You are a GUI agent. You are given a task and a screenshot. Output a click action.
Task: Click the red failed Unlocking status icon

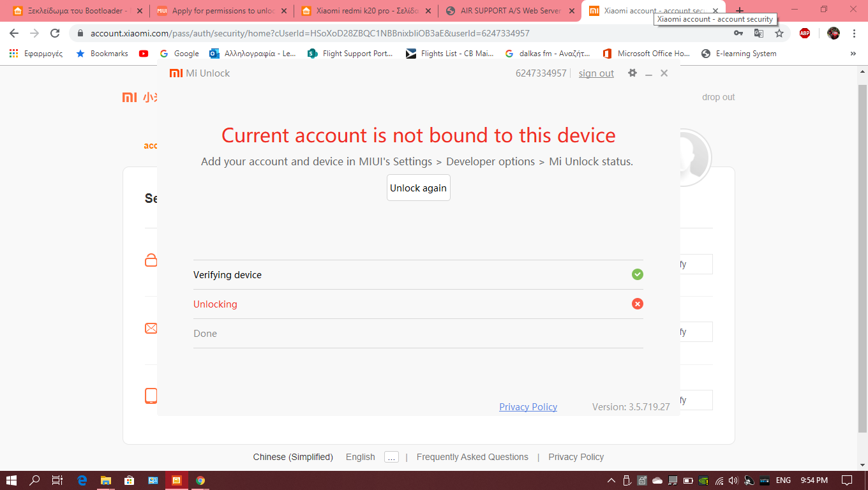[x=637, y=304]
